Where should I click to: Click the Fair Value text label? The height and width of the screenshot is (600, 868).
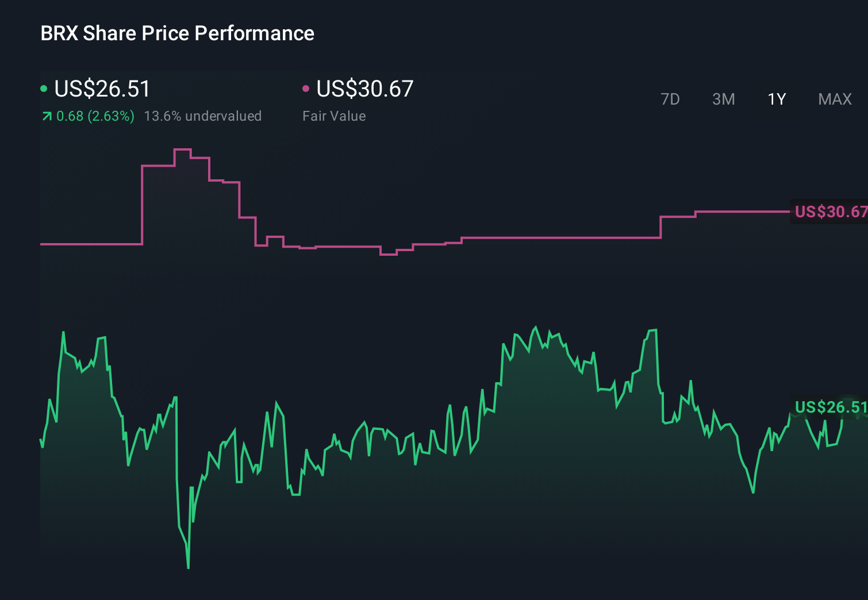pos(333,116)
